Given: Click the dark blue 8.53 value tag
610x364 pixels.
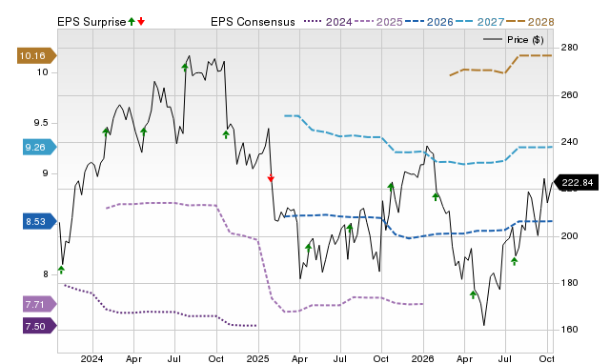Looking at the screenshot, I should coord(40,222).
